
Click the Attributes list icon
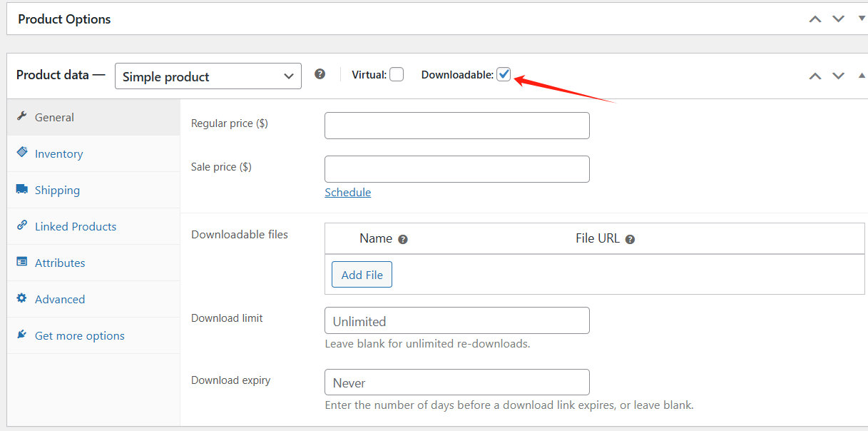pyautogui.click(x=21, y=262)
